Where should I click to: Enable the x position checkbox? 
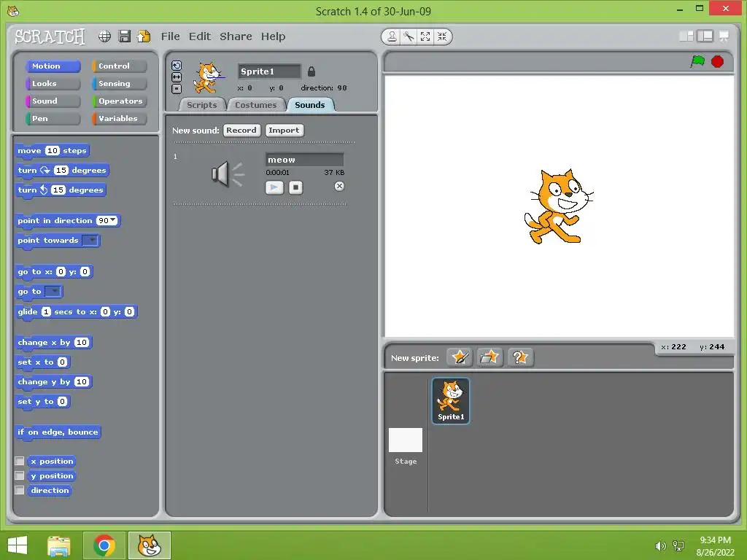20,461
